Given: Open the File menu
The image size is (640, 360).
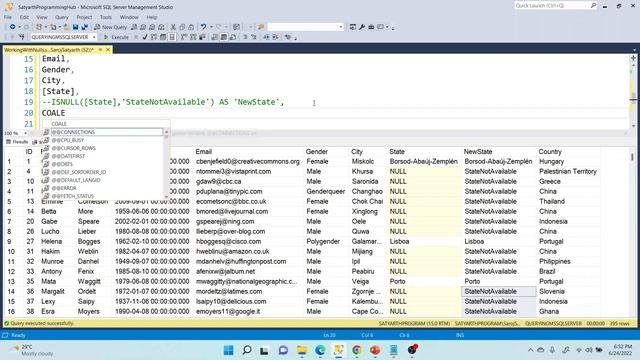Looking at the screenshot, I should 8,17.
